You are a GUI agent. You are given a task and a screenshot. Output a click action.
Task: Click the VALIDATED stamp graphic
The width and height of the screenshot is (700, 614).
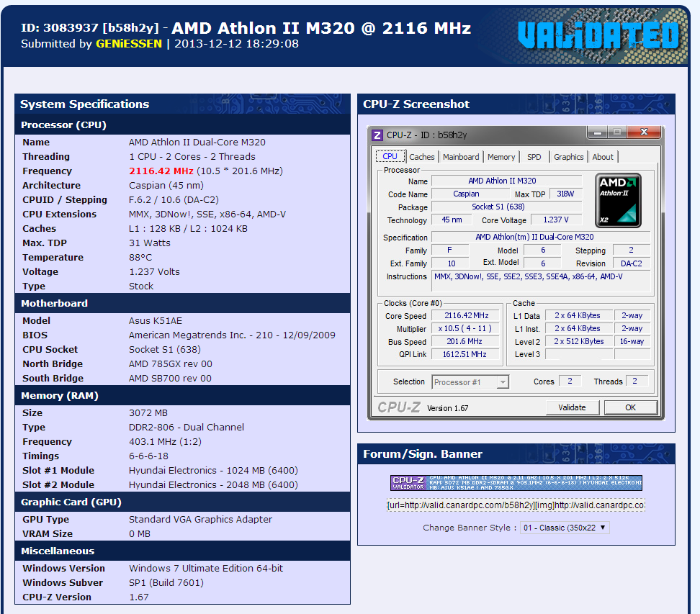(x=598, y=35)
